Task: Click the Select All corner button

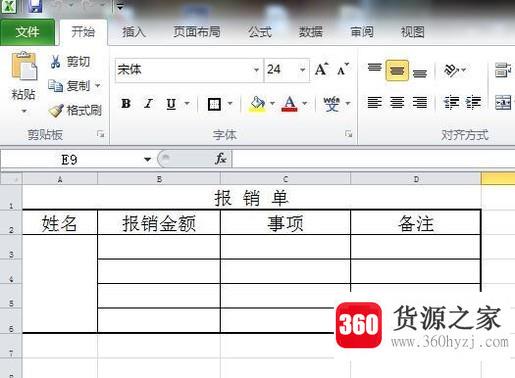Action: [11, 179]
